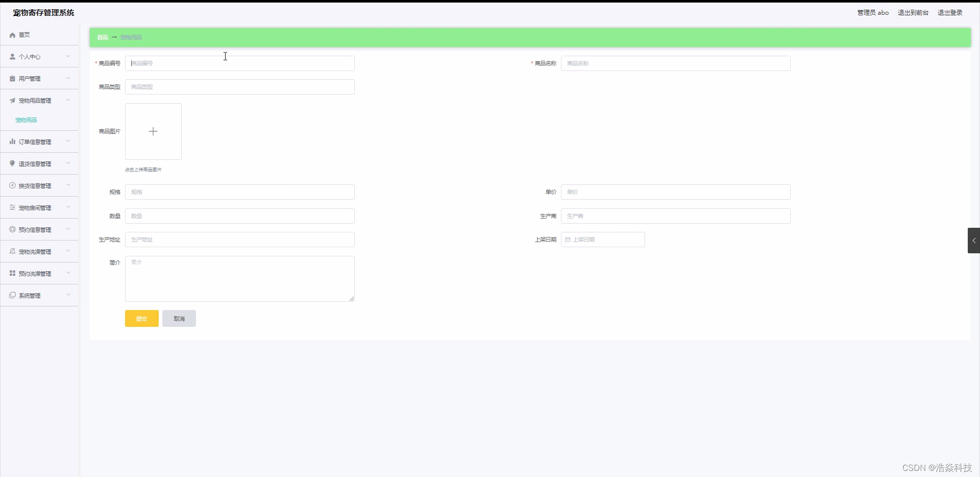Click the plus icon to upload 商品图片
The height and width of the screenshot is (477, 980).
pyautogui.click(x=153, y=131)
